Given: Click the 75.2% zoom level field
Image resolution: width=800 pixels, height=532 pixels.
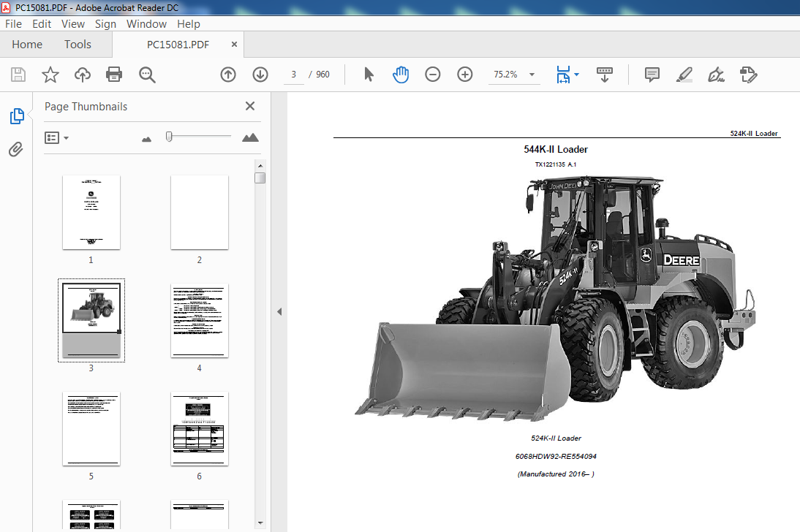Looking at the screenshot, I should (x=506, y=75).
